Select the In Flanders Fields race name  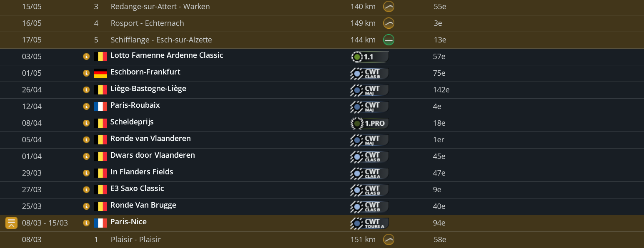click(x=142, y=172)
